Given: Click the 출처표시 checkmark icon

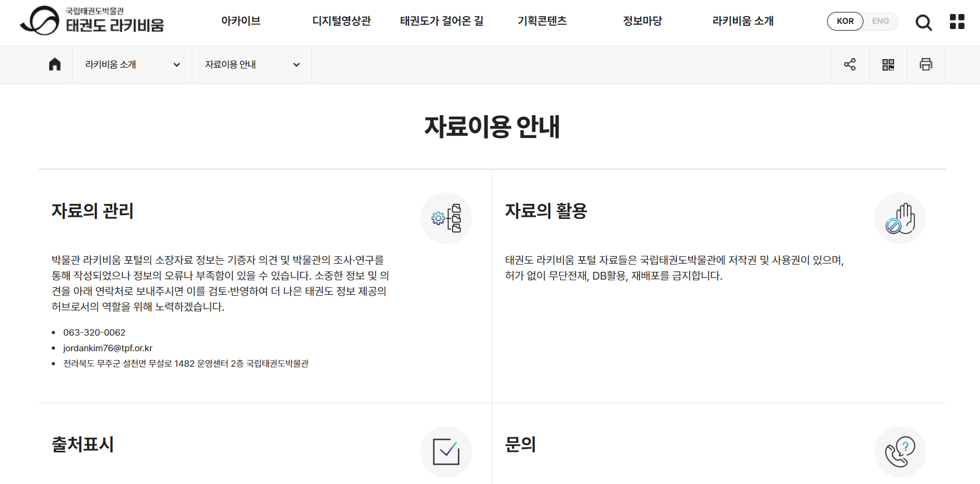Looking at the screenshot, I should [446, 452].
